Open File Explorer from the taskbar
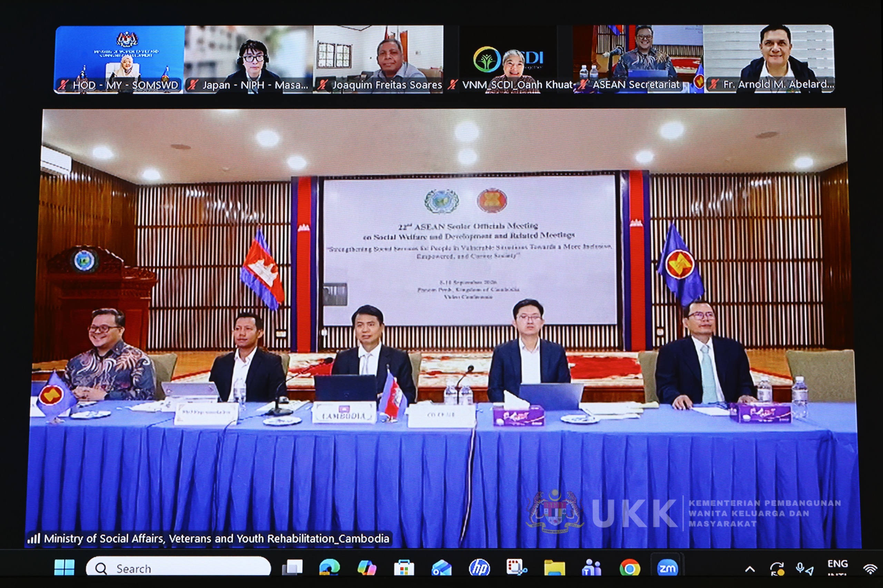 tap(554, 568)
